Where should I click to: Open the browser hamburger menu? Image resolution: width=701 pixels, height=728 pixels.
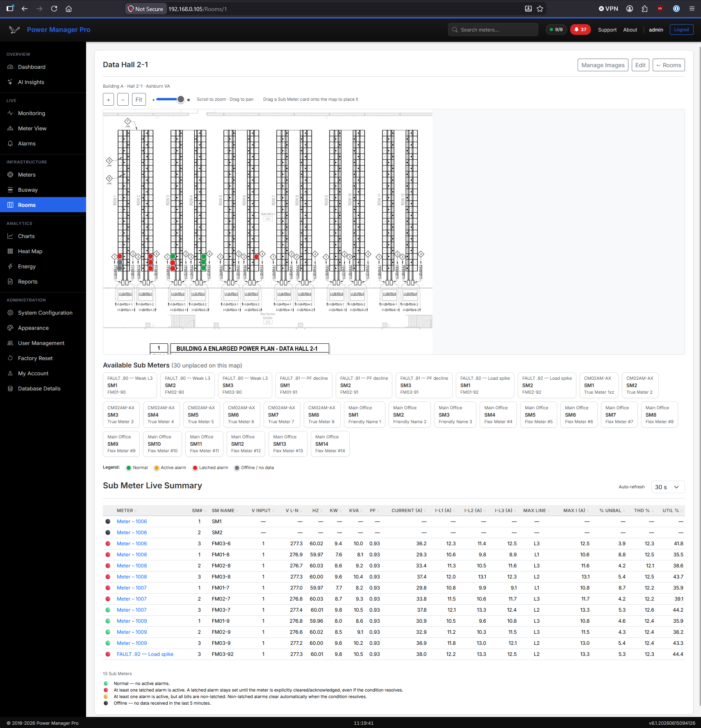(692, 9)
